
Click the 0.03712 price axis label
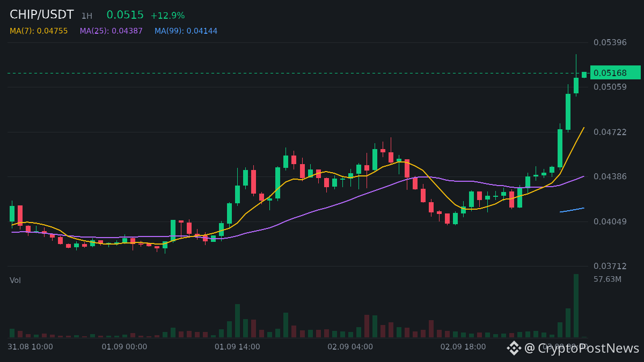(x=610, y=266)
